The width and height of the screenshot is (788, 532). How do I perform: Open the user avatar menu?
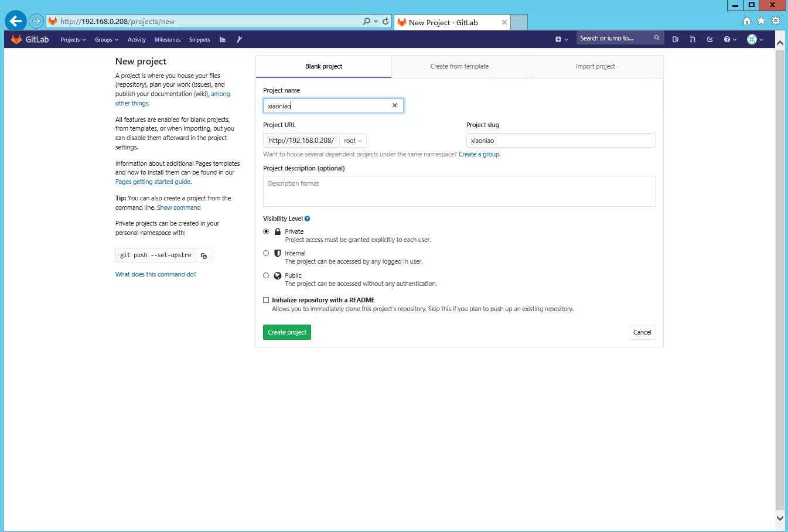tap(755, 39)
